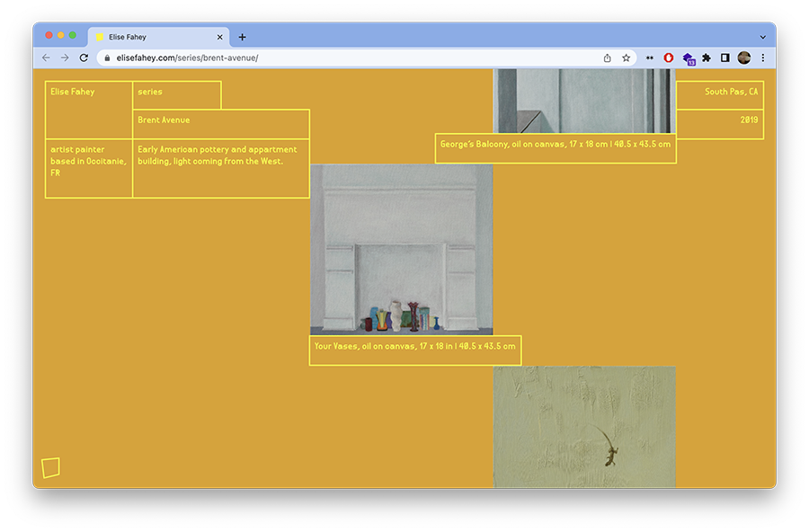Image resolution: width=809 pixels, height=532 pixels.
Task: Click the artist painter bio box
Action: pyautogui.click(x=89, y=168)
